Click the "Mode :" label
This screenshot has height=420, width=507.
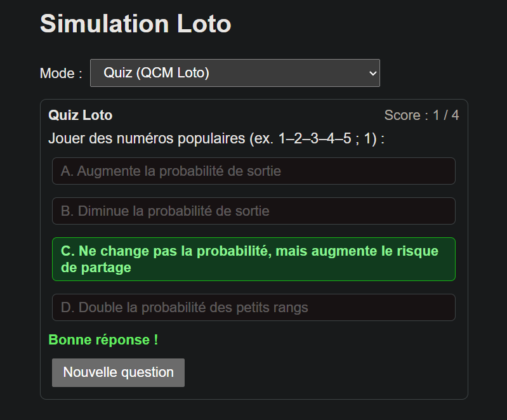[61, 74]
